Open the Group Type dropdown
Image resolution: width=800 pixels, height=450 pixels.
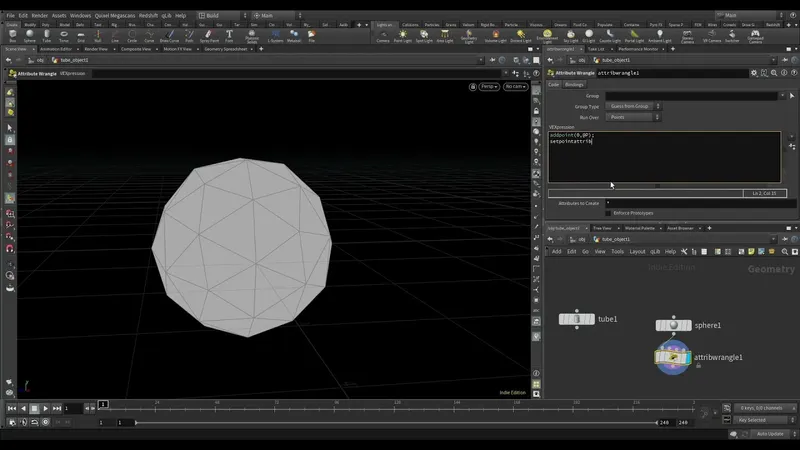633,106
